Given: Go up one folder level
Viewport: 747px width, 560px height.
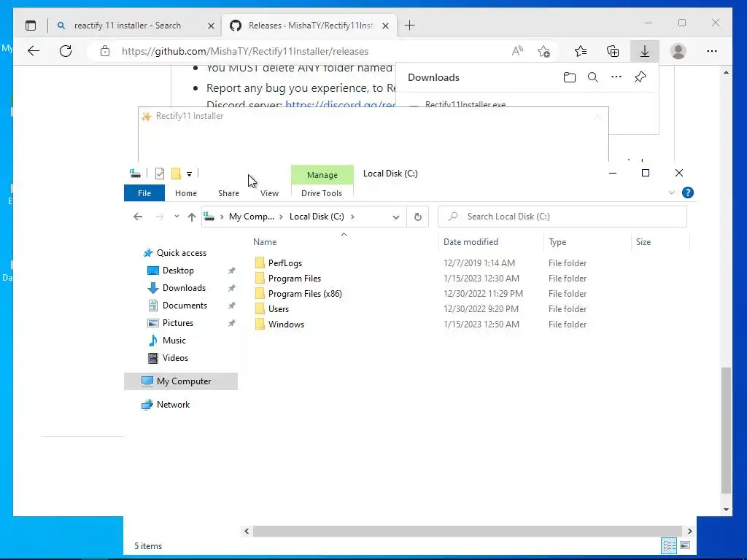Looking at the screenshot, I should pyautogui.click(x=192, y=217).
